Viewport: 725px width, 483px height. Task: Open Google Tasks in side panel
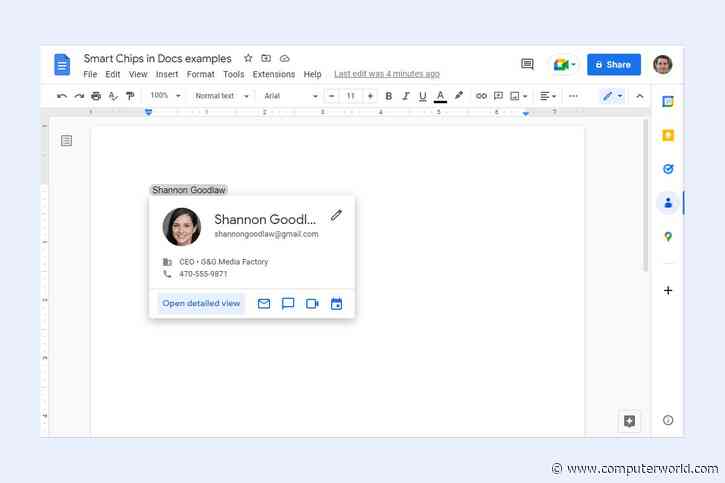click(x=668, y=169)
